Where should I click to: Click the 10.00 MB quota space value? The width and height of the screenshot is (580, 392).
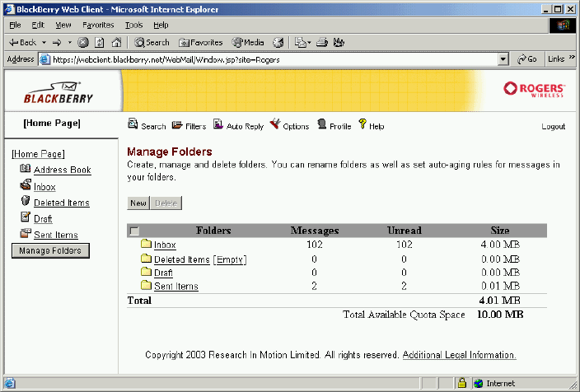pos(500,315)
